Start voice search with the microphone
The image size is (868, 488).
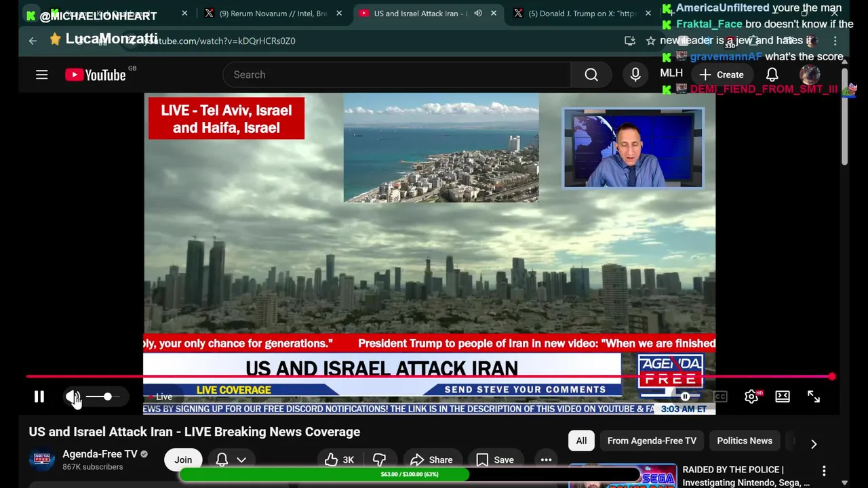pos(635,75)
